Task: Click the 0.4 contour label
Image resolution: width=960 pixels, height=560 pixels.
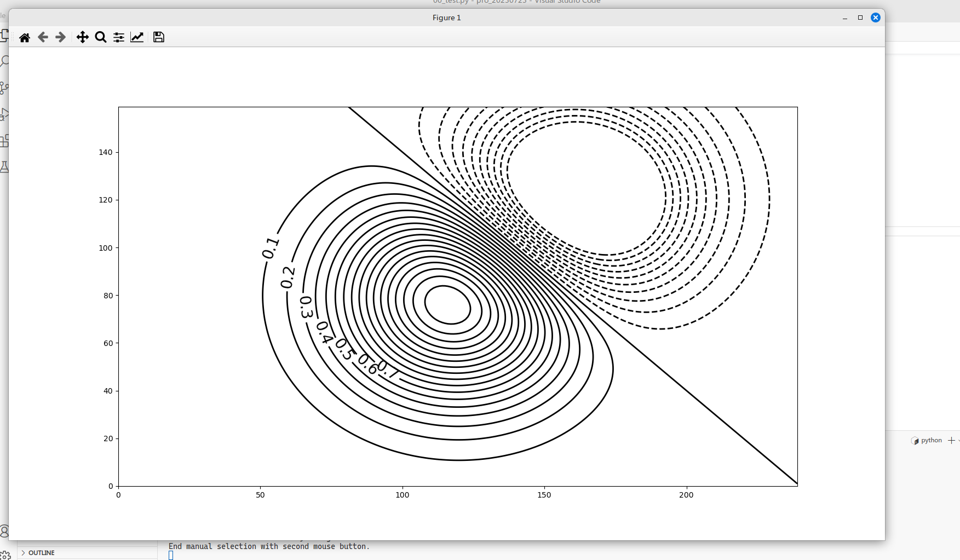Action: click(325, 332)
